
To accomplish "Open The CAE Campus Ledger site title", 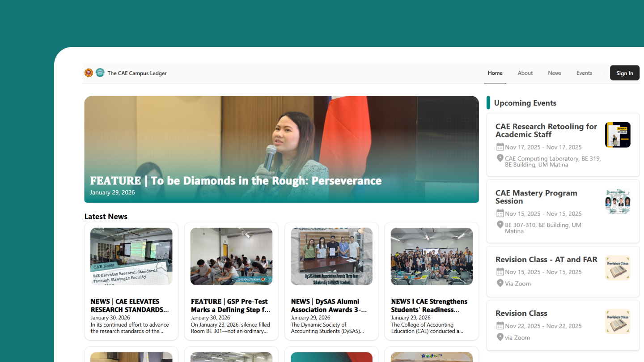I will (x=137, y=73).
